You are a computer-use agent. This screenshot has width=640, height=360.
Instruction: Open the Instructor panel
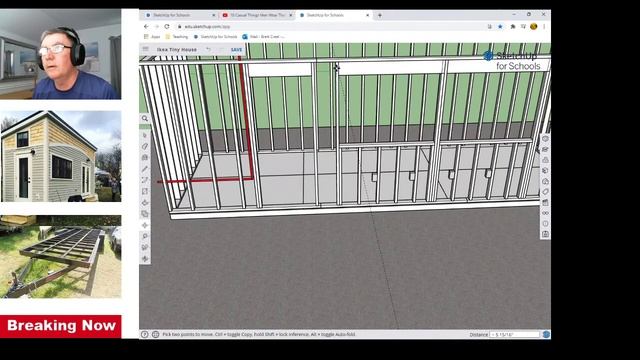(545, 149)
